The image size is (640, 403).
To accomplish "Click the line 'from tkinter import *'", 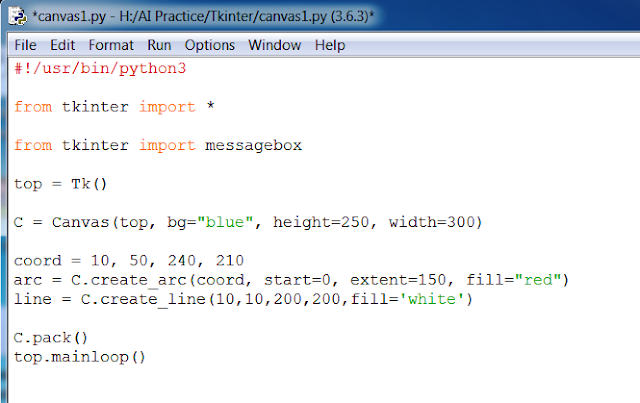I will click(114, 107).
